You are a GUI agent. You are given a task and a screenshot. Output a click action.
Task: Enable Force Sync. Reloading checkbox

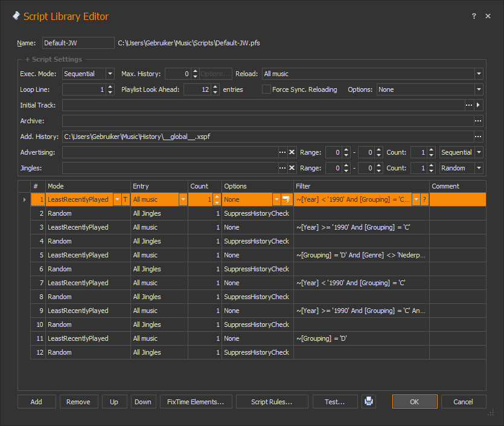pyautogui.click(x=266, y=89)
